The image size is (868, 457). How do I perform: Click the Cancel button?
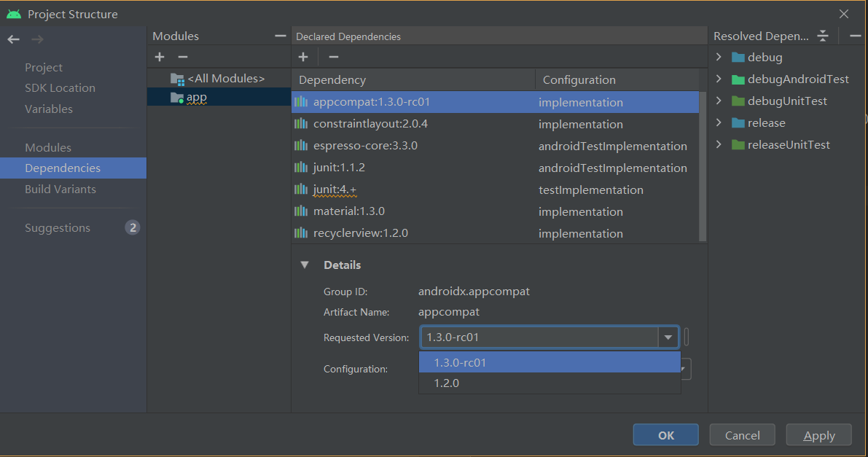(743, 435)
